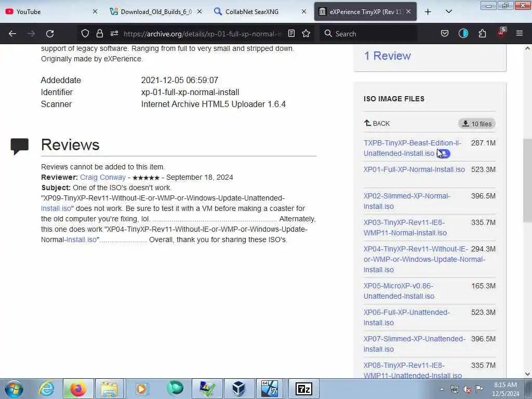This screenshot has width=532, height=399.
Task: Download all via the 10 files button
Action: [477, 124]
